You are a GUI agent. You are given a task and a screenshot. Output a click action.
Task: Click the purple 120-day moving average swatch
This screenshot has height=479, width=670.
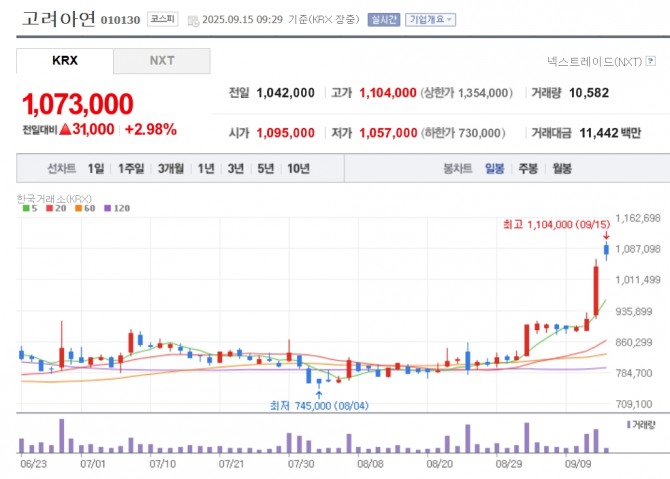[x=108, y=208]
